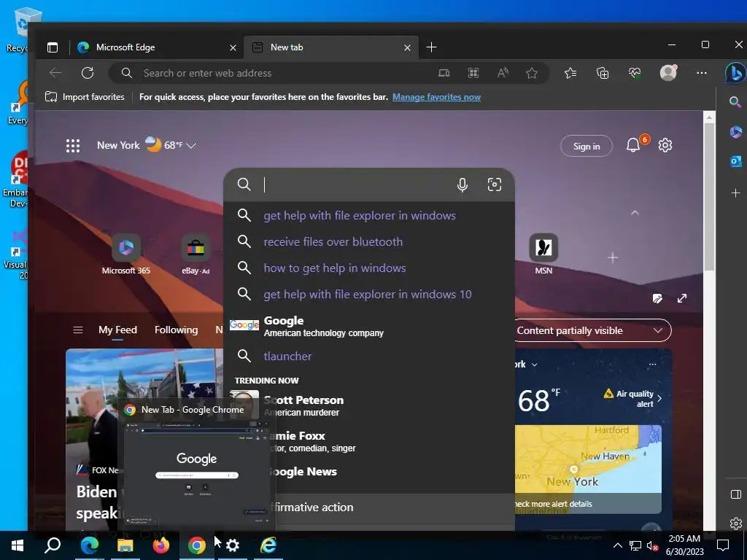Collapse the quick links chevron
747x560 pixels.
[x=635, y=213]
